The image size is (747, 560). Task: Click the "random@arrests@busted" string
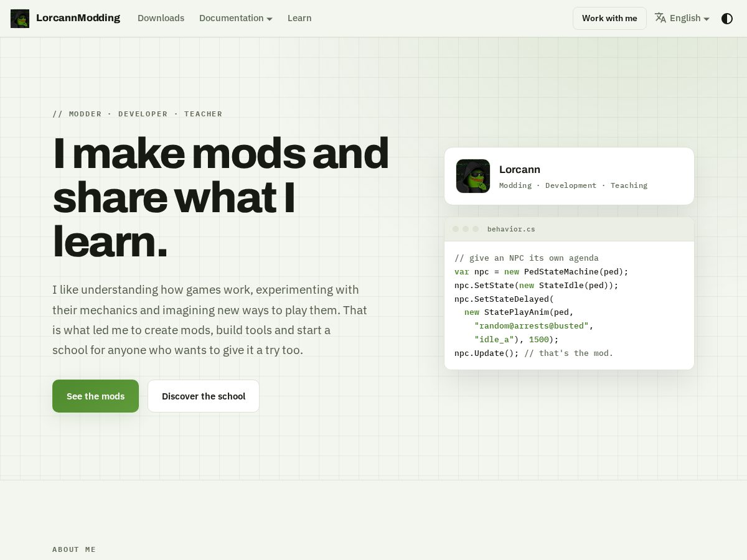[x=532, y=325]
